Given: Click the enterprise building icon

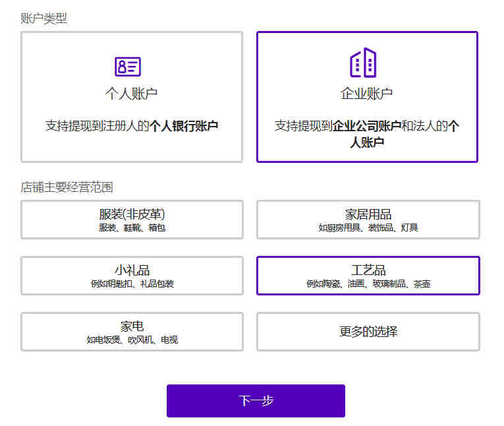Looking at the screenshot, I should (x=363, y=63).
